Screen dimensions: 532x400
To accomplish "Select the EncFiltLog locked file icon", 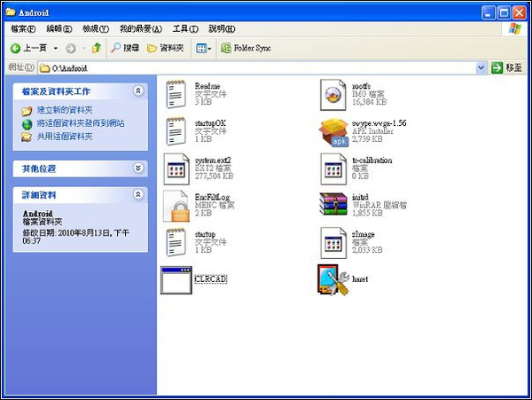I will coord(178,205).
